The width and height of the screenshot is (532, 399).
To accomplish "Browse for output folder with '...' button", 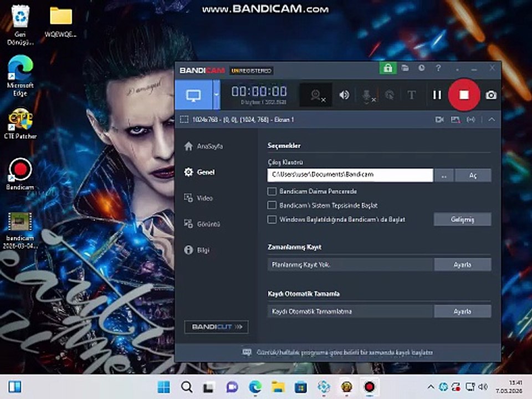I will click(444, 176).
